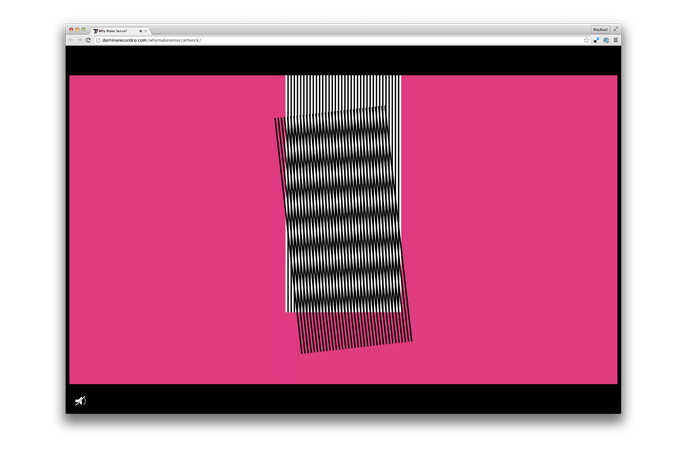Viewport: 687px width, 458px height.
Task: Click the first extension icon next to star
Action: 596,40
